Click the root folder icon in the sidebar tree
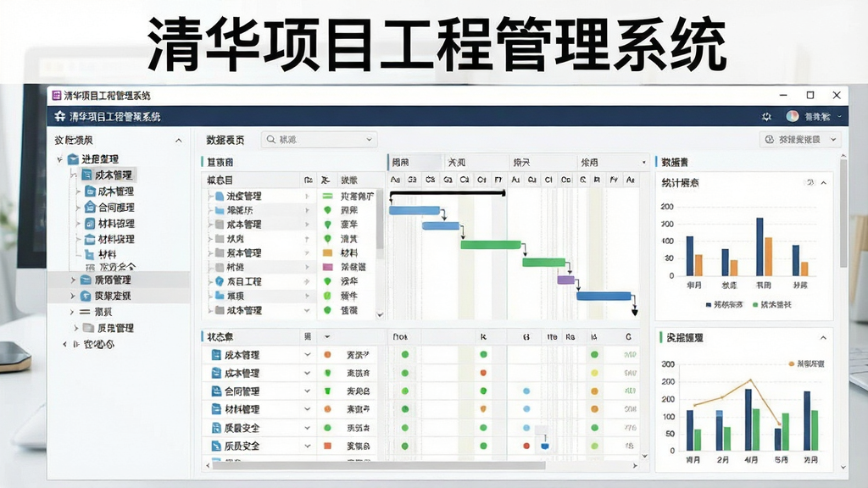Image resolution: width=868 pixels, height=488 pixels. 73,159
